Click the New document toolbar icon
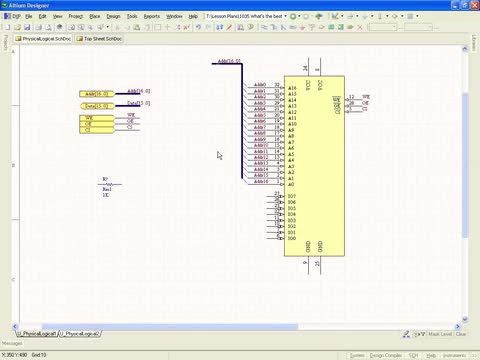 point(7,27)
